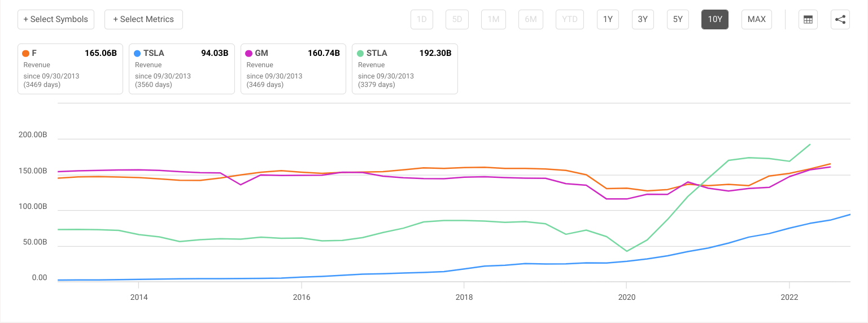868x323 pixels.
Task: Select the 5Y time range
Action: tap(678, 19)
